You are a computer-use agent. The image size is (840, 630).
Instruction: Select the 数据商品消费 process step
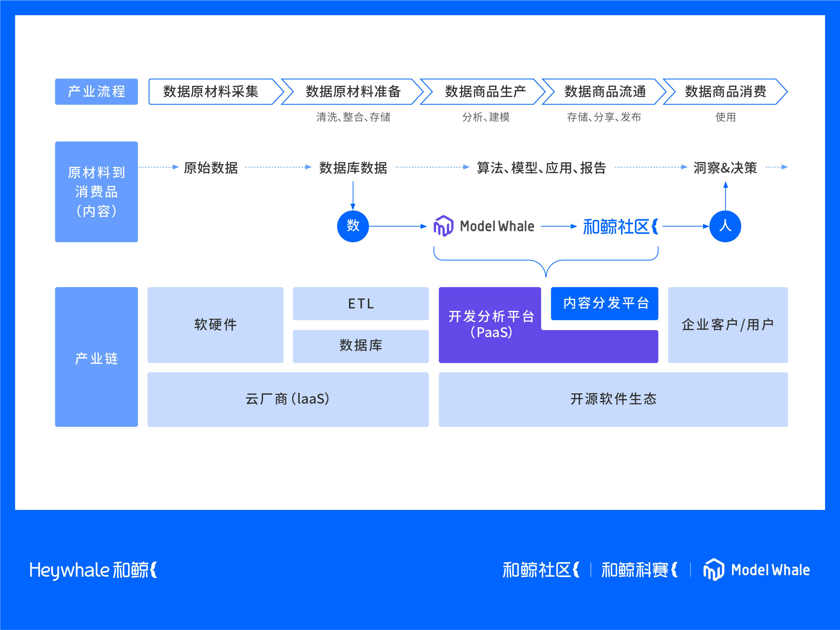(x=725, y=91)
